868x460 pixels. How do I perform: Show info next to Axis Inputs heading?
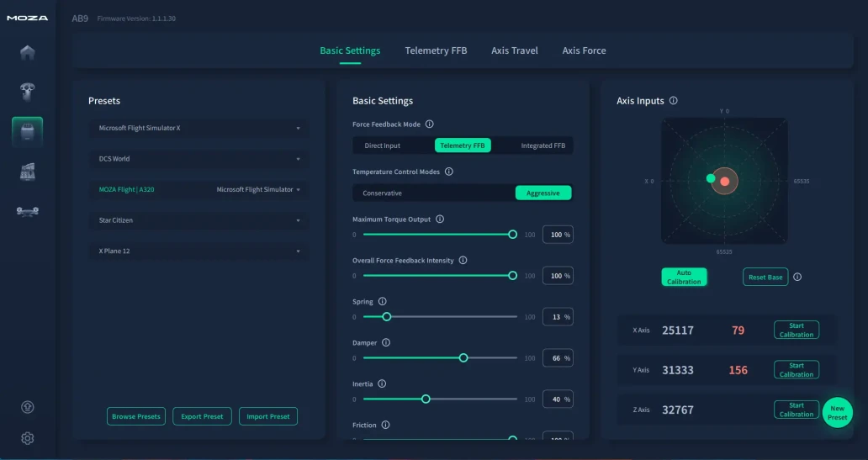[x=673, y=101]
